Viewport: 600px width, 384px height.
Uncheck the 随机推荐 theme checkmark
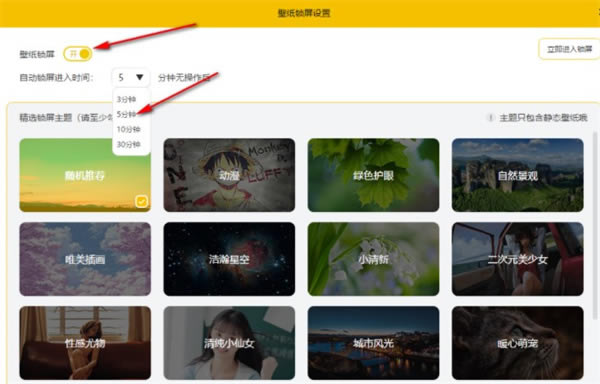coord(142,201)
